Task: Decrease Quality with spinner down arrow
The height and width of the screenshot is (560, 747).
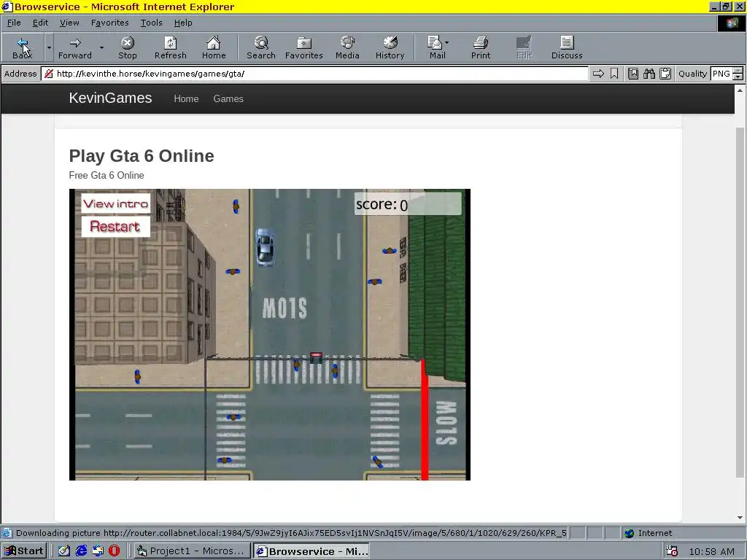Action: coord(738,77)
